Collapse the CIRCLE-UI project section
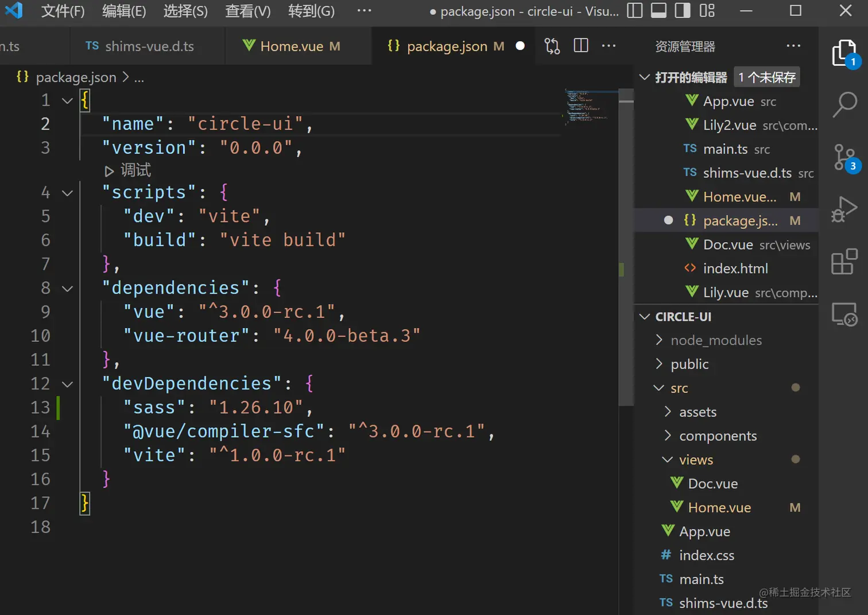Image resolution: width=868 pixels, height=615 pixels. click(x=645, y=317)
